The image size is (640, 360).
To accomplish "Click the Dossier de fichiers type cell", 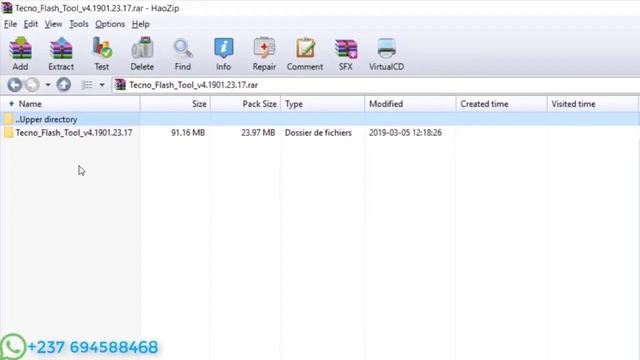I will click(x=318, y=133).
